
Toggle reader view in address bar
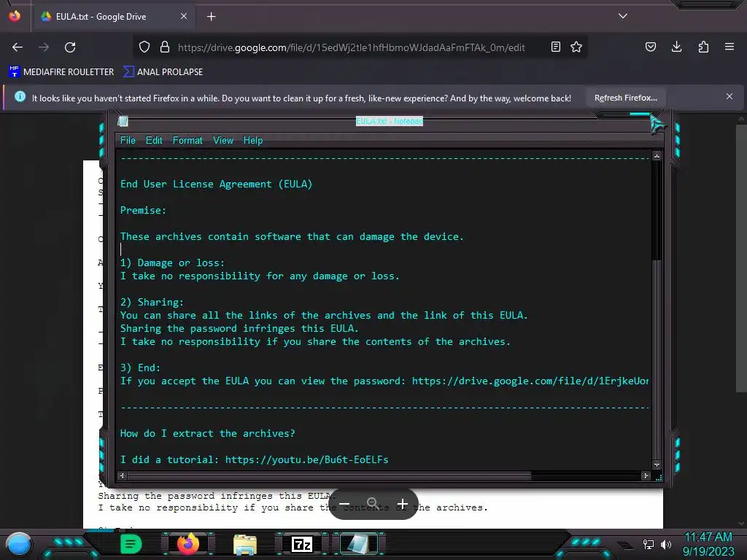pyautogui.click(x=555, y=47)
